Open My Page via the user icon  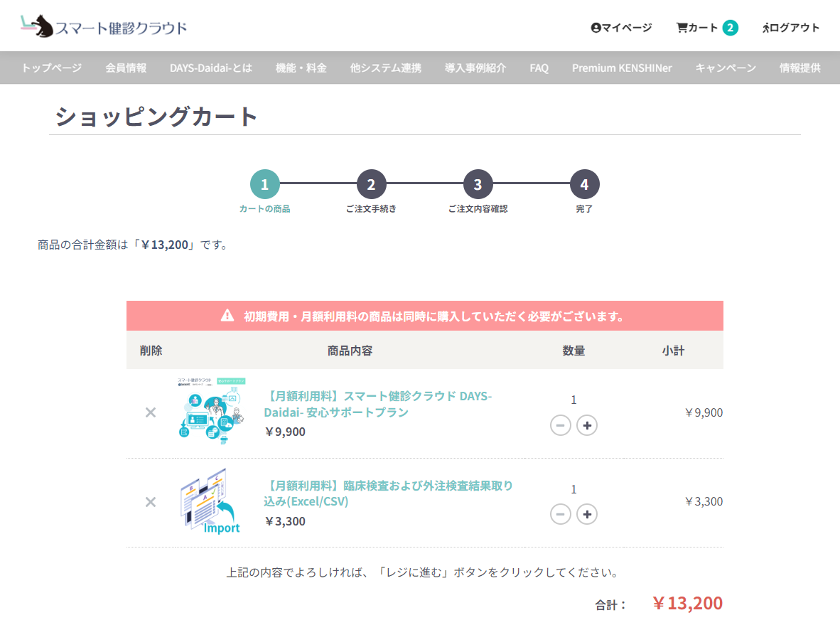coord(596,28)
